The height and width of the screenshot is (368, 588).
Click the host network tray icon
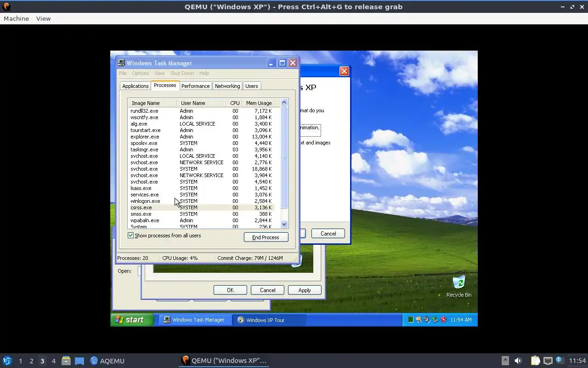[548, 361]
